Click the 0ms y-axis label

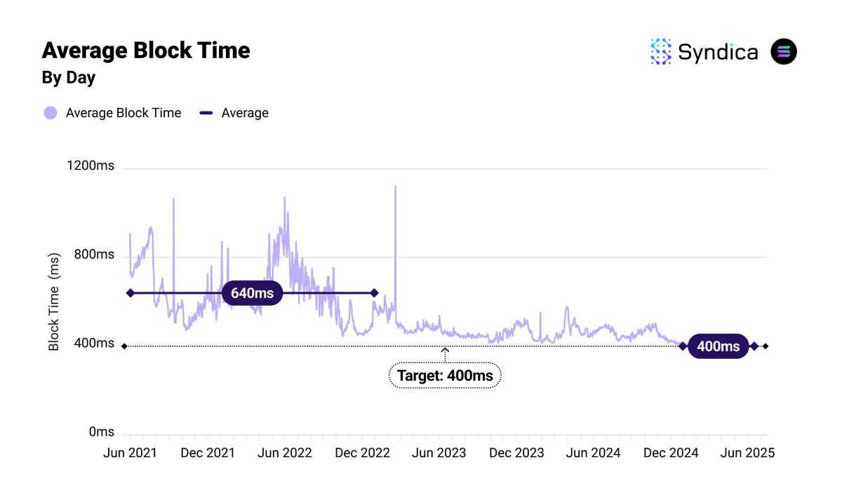tap(102, 433)
